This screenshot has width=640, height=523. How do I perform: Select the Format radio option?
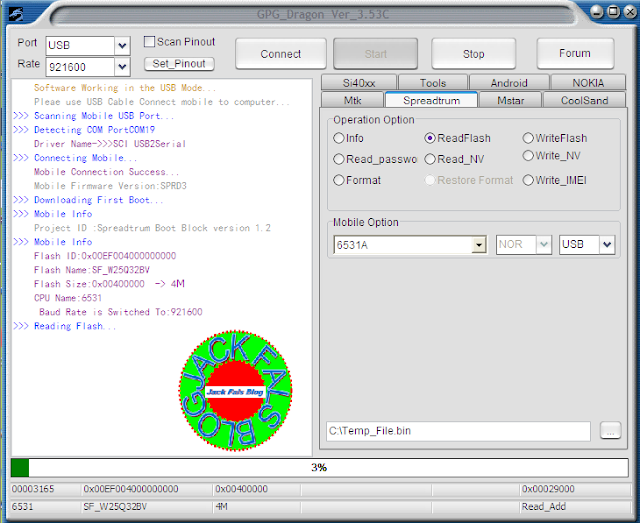[338, 180]
